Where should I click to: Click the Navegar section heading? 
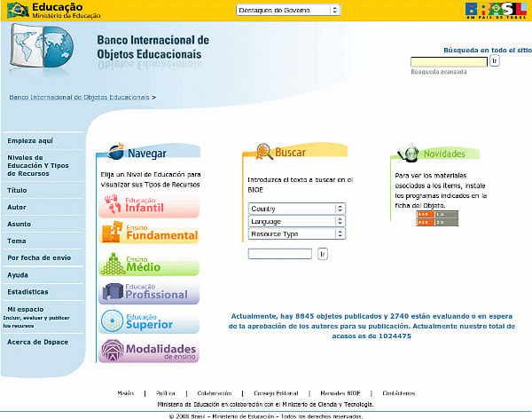(147, 154)
